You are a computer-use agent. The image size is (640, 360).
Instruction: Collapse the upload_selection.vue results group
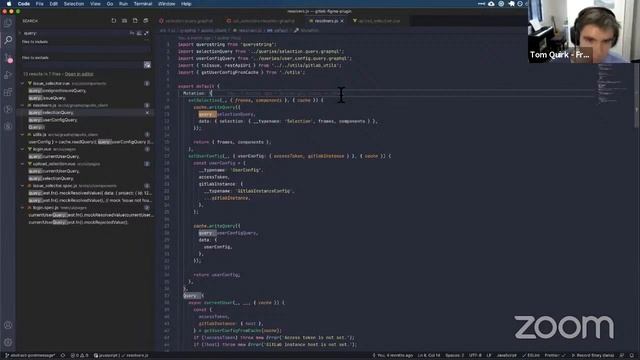pos(22,164)
